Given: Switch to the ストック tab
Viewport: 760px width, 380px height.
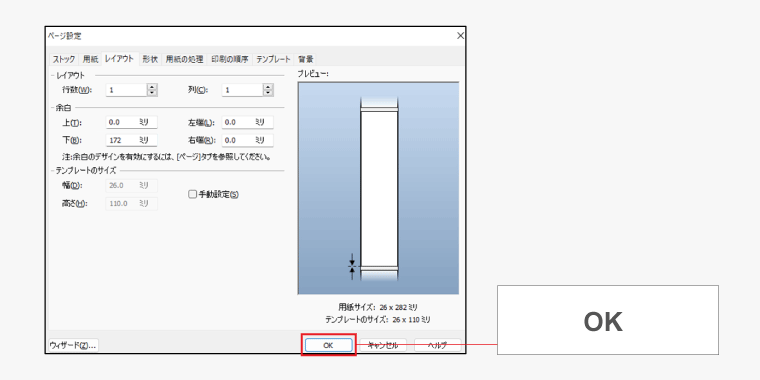Looking at the screenshot, I should click(x=64, y=59).
